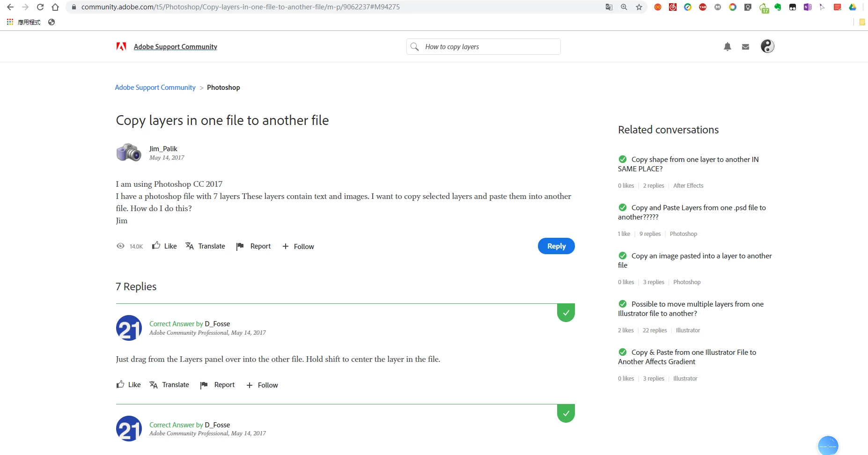Viewport: 868px width, 455px height.
Task: Click the browser forward arrow
Action: (25, 7)
